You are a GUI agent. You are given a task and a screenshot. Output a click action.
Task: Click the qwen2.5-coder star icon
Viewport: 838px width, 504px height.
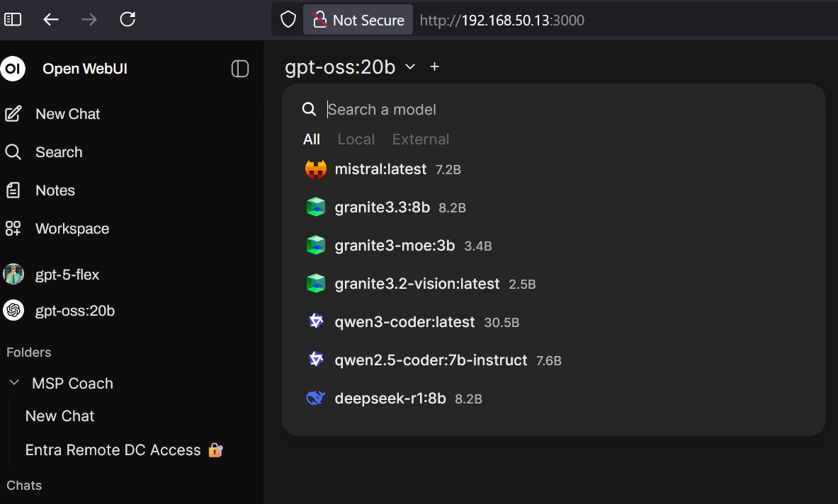coord(316,360)
